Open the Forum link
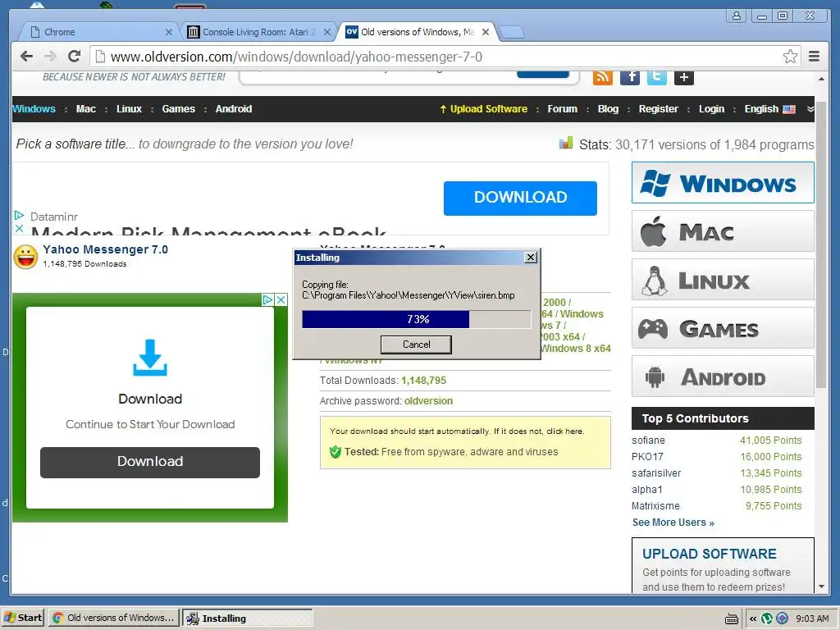This screenshot has height=630, width=840. tap(562, 109)
